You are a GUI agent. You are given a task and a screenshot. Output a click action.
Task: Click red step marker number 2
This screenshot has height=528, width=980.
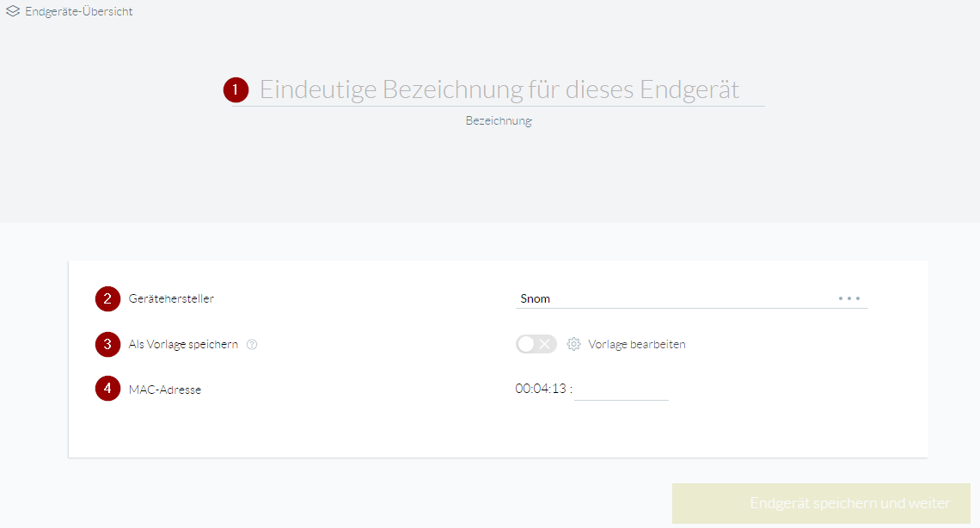[107, 298]
